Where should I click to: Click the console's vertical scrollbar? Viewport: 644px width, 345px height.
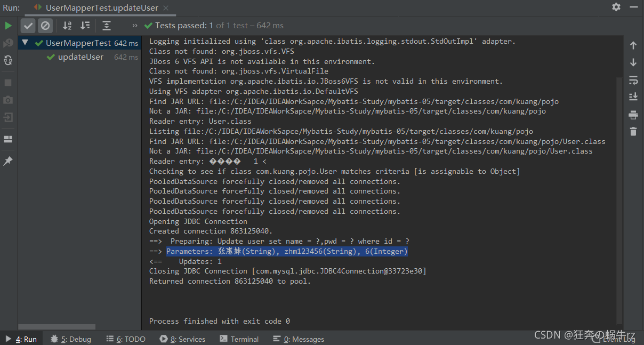[619, 200]
